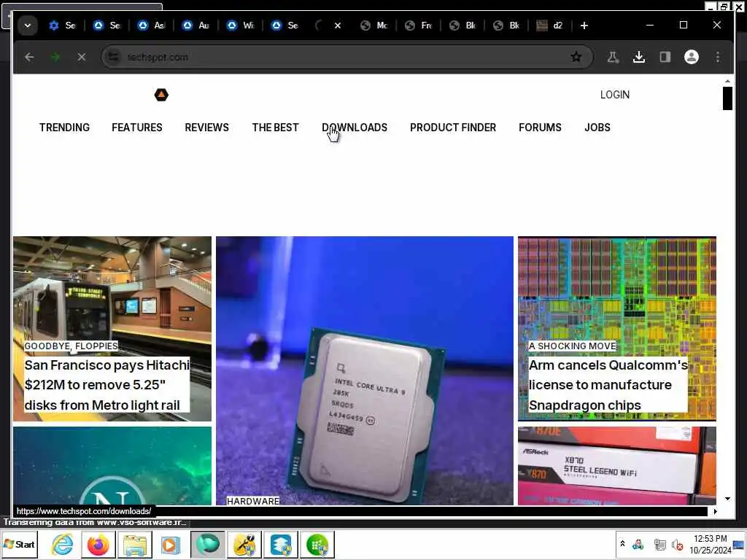Open the DOWNLOADS section
Viewport: 747px width, 560px height.
coord(355,128)
